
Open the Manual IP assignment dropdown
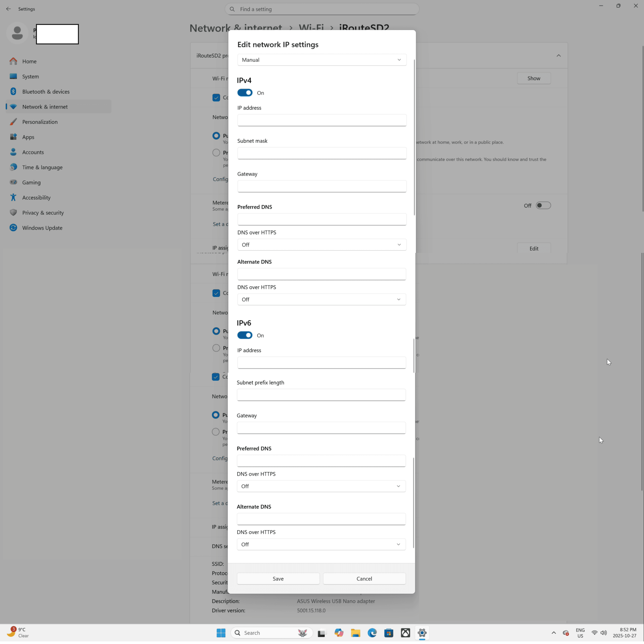[x=322, y=60]
